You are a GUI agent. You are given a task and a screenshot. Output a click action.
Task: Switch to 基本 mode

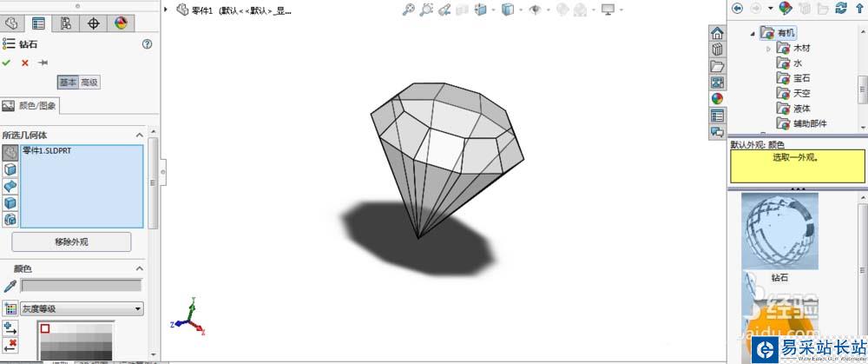click(68, 83)
